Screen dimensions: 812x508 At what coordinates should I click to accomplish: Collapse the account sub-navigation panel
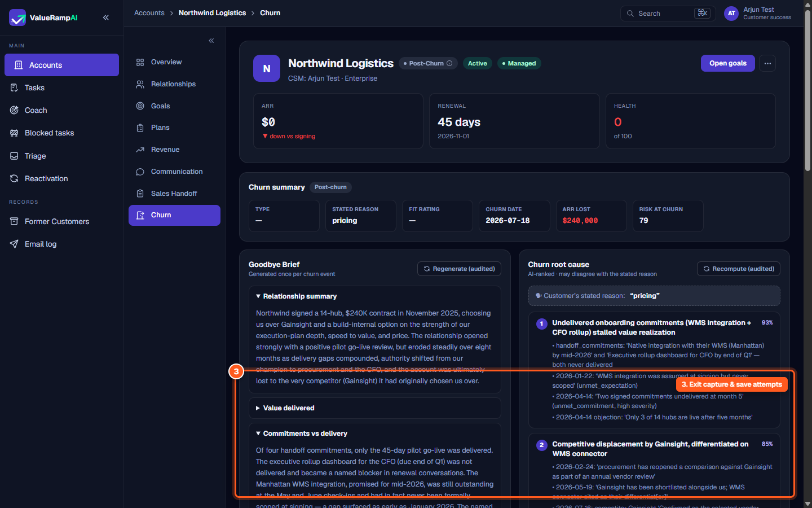[211, 41]
